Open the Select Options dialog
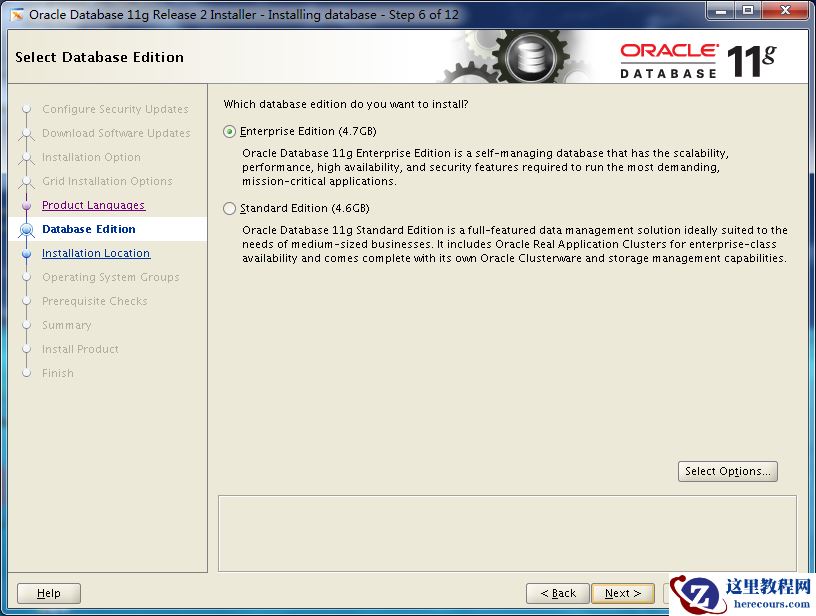 (728, 471)
